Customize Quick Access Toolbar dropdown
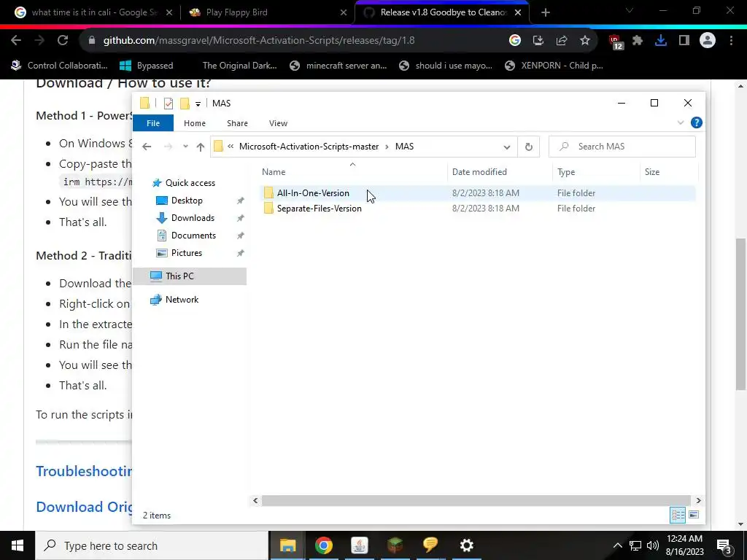This screenshot has height=560, width=747. pos(198,104)
